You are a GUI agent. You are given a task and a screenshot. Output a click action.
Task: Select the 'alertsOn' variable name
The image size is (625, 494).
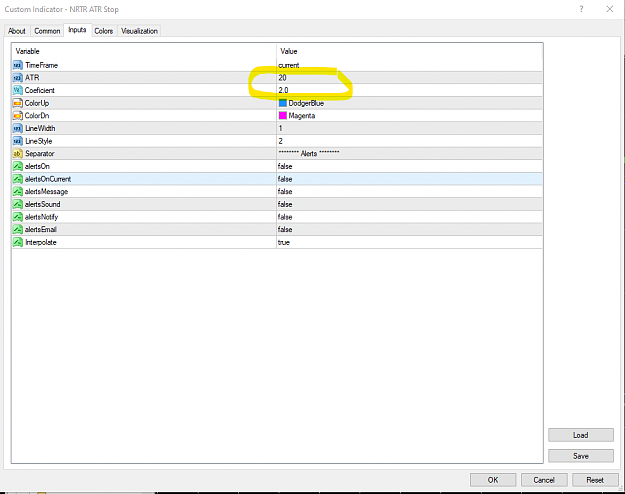point(37,166)
